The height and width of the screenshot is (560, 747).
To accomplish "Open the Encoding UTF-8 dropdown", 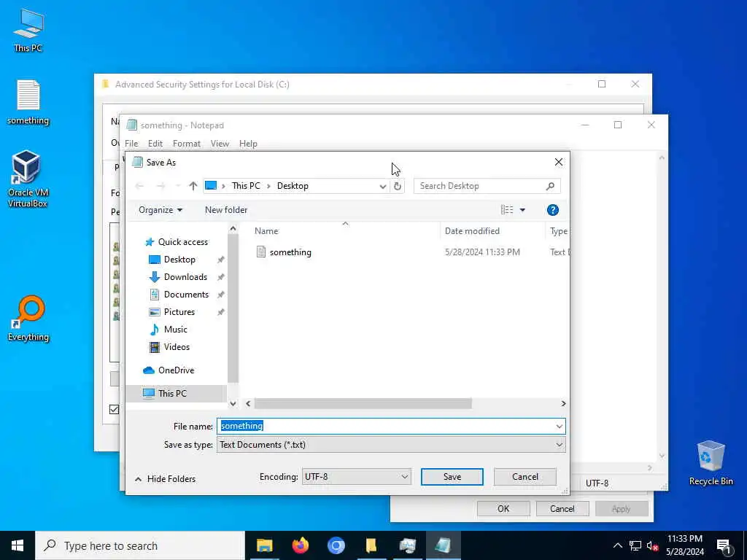I will coord(356,477).
